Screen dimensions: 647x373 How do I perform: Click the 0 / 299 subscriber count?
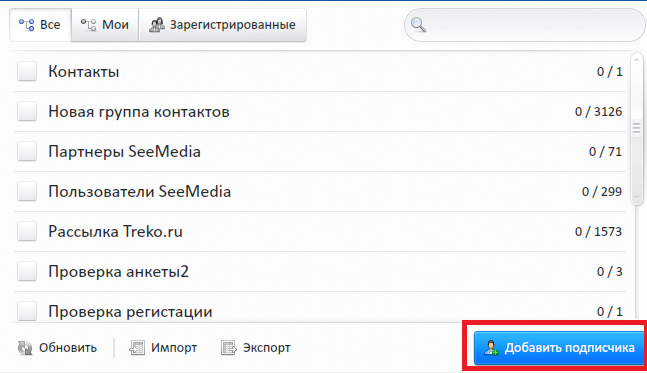coord(602,191)
